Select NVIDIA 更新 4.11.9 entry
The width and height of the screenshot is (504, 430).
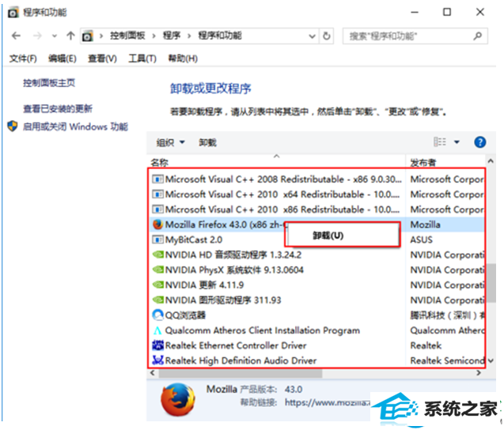point(204,285)
